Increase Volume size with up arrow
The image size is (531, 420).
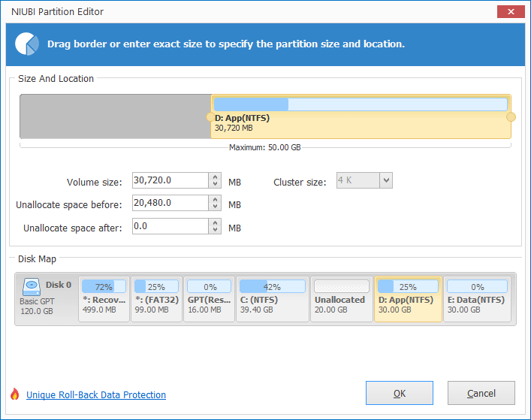(215, 177)
